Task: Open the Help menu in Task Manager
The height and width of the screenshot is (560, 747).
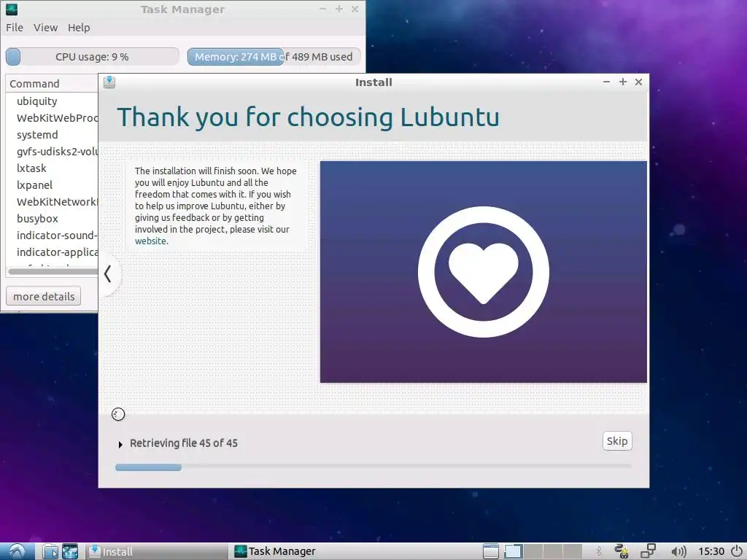Action: [79, 28]
